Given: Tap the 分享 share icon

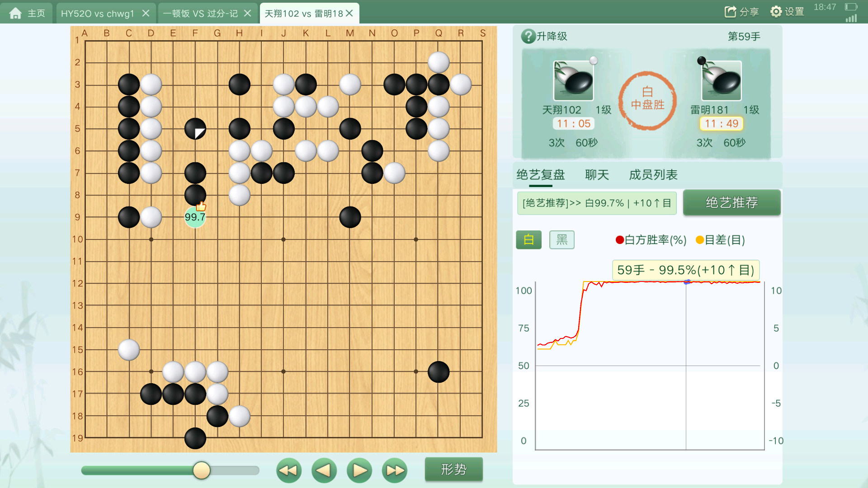Looking at the screenshot, I should [730, 12].
